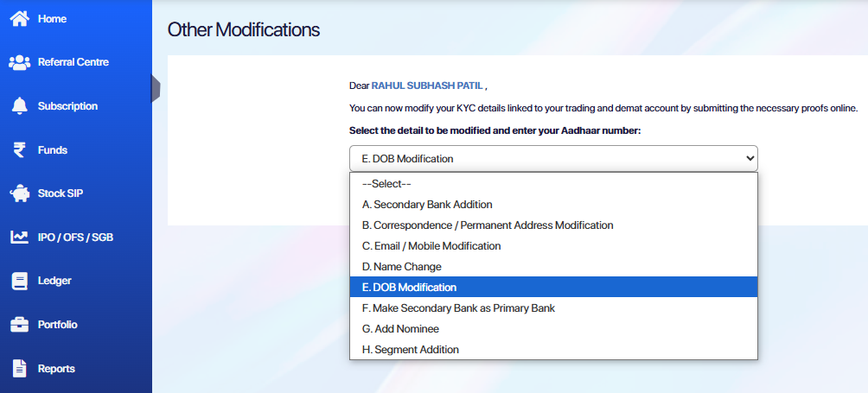Screen dimensions: 868x393
Task: Pick the Segment Addition option
Action: point(411,350)
